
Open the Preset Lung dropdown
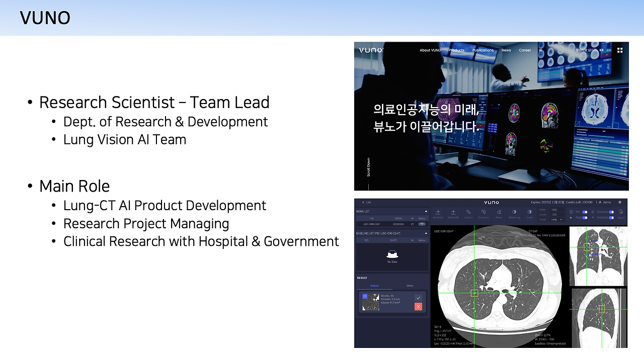557,219
